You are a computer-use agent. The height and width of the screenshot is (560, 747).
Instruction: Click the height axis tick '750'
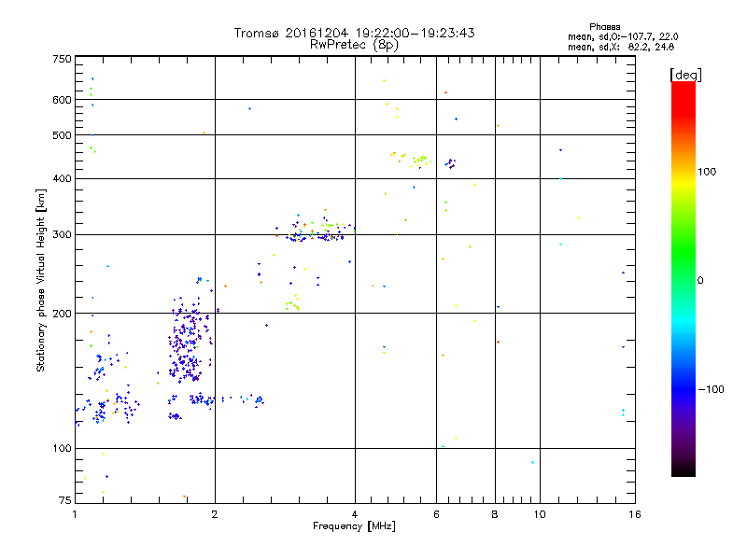62,59
